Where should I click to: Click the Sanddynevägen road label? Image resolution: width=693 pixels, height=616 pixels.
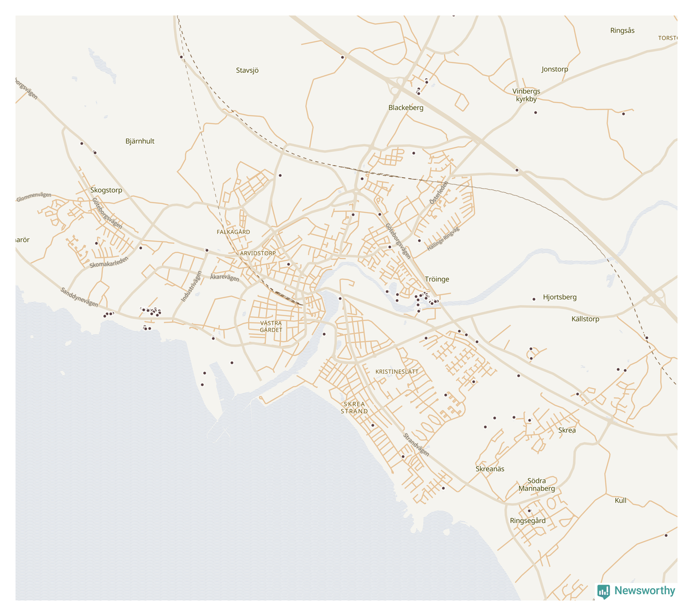coord(79,297)
